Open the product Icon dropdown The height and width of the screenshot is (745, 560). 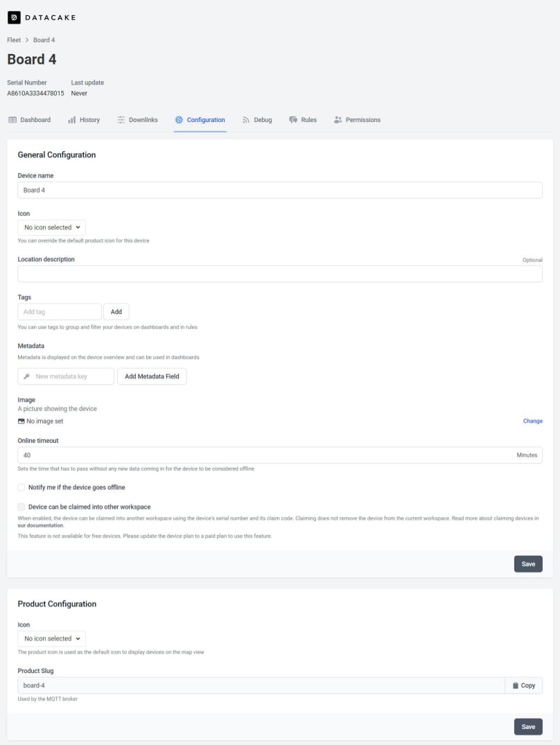pos(51,638)
